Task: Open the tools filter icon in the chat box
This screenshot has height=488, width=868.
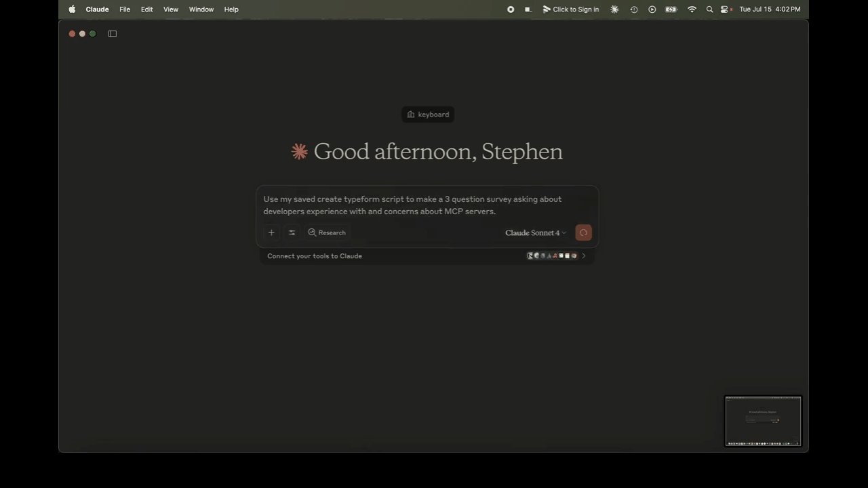Action: pos(292,232)
